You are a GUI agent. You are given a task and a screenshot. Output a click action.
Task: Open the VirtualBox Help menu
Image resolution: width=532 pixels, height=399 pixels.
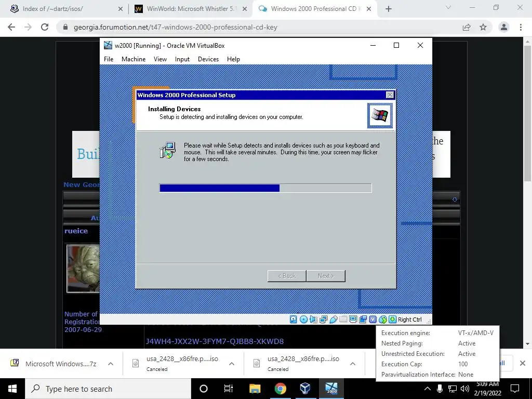(233, 59)
